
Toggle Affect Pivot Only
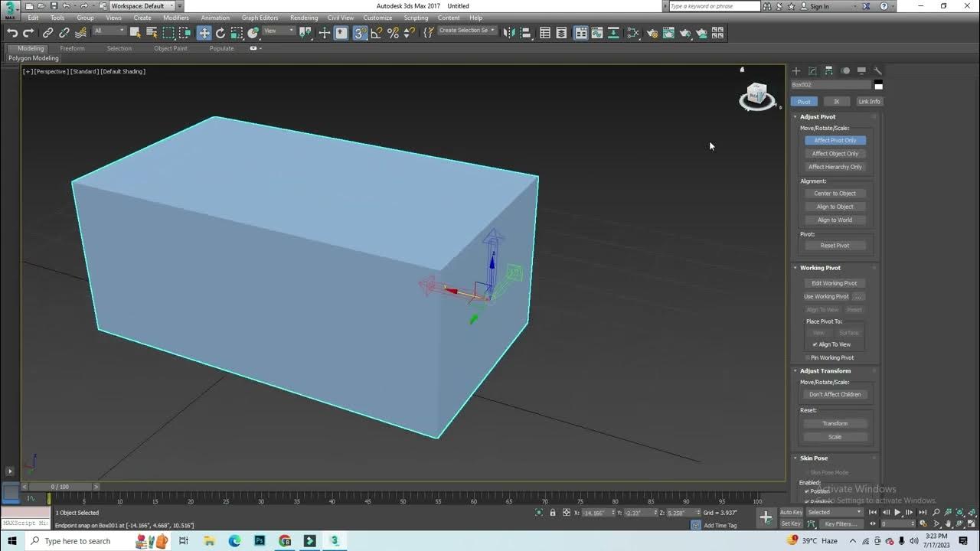835,140
